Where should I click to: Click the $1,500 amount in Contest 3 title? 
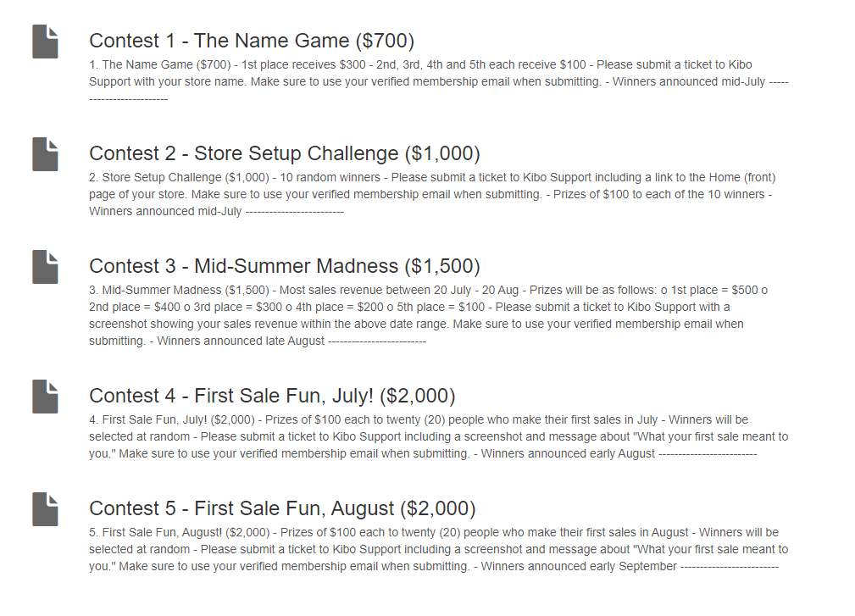tap(442, 267)
